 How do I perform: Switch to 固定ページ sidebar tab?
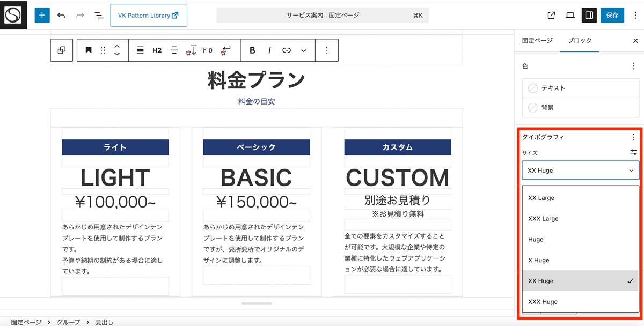537,41
